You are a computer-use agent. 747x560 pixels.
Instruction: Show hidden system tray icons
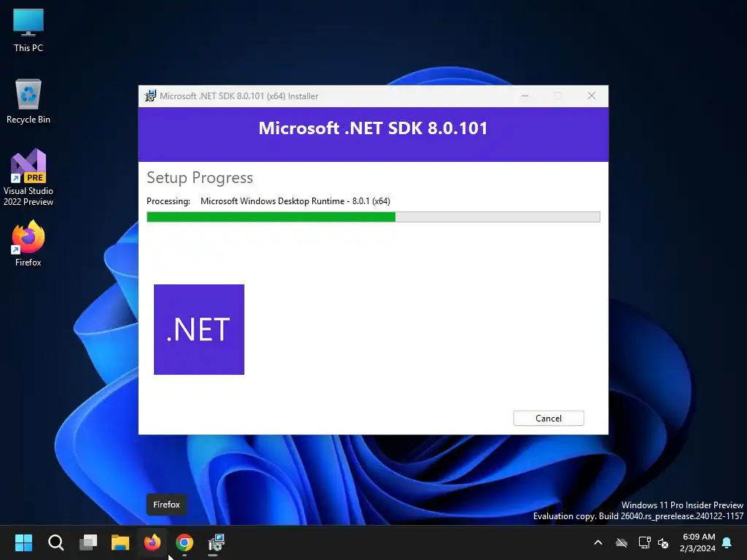598,542
